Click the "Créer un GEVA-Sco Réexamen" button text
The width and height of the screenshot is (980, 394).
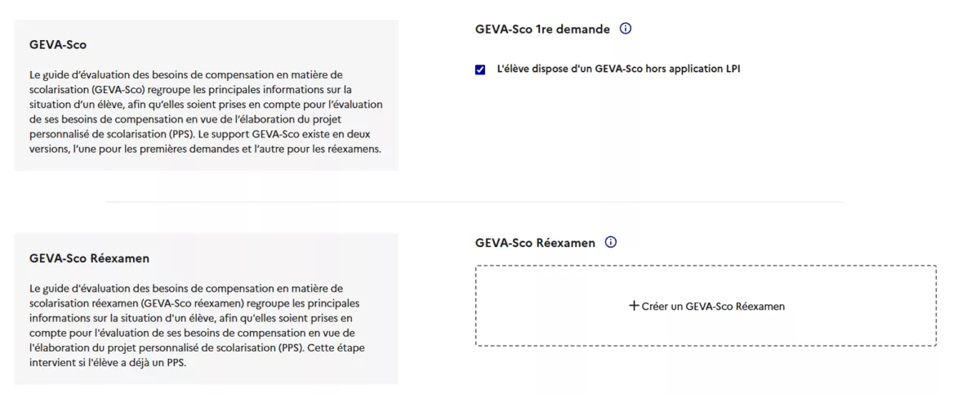click(x=713, y=307)
